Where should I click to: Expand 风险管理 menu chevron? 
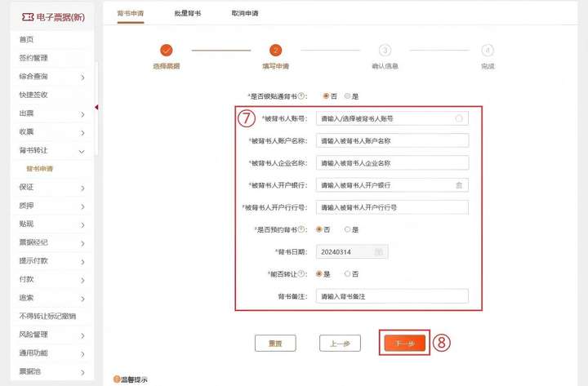pos(82,335)
